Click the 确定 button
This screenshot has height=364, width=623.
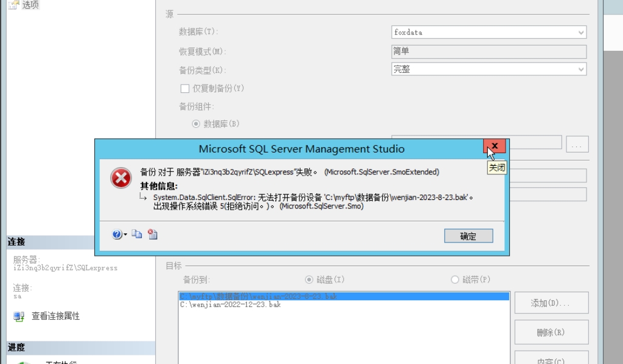point(468,236)
